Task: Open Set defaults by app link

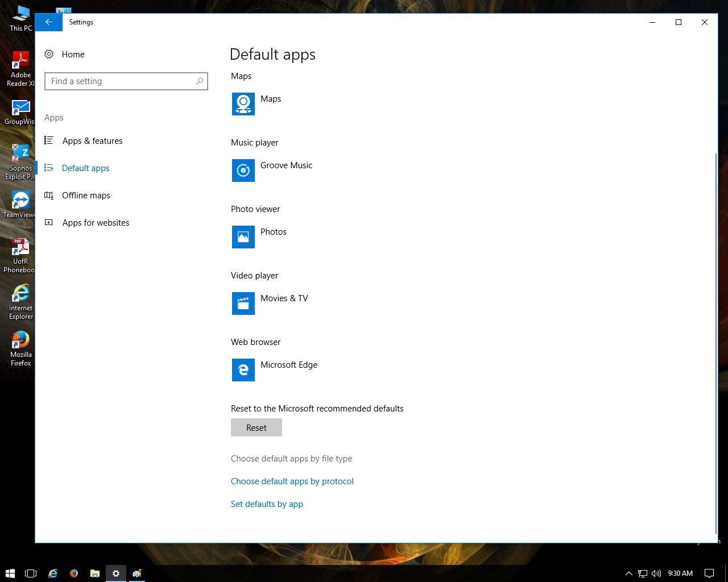Action: [267, 504]
